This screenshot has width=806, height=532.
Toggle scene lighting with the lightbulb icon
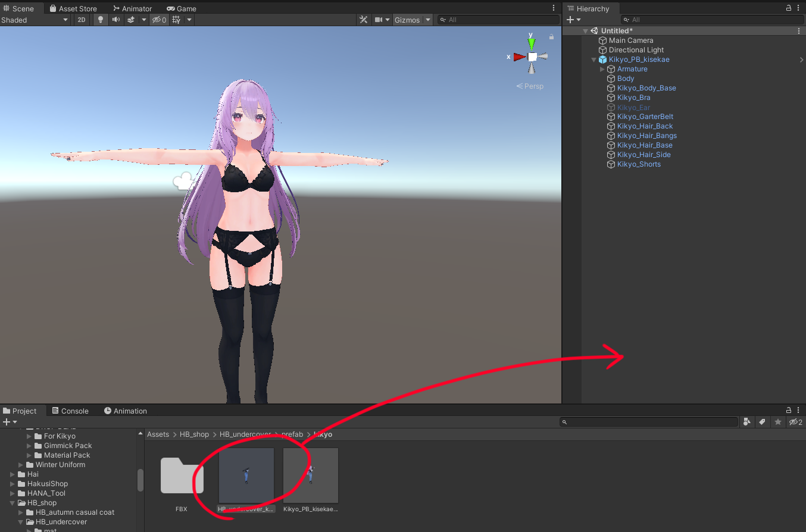[100, 20]
